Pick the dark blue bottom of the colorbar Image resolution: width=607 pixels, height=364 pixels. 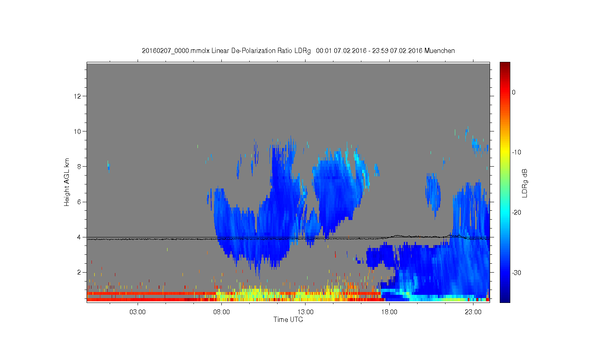[505, 298]
